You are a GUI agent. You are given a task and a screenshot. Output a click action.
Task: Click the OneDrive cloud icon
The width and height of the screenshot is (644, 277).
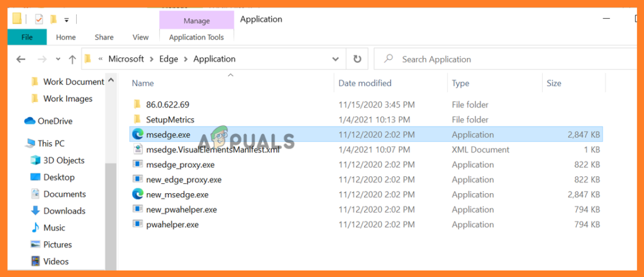coord(30,121)
